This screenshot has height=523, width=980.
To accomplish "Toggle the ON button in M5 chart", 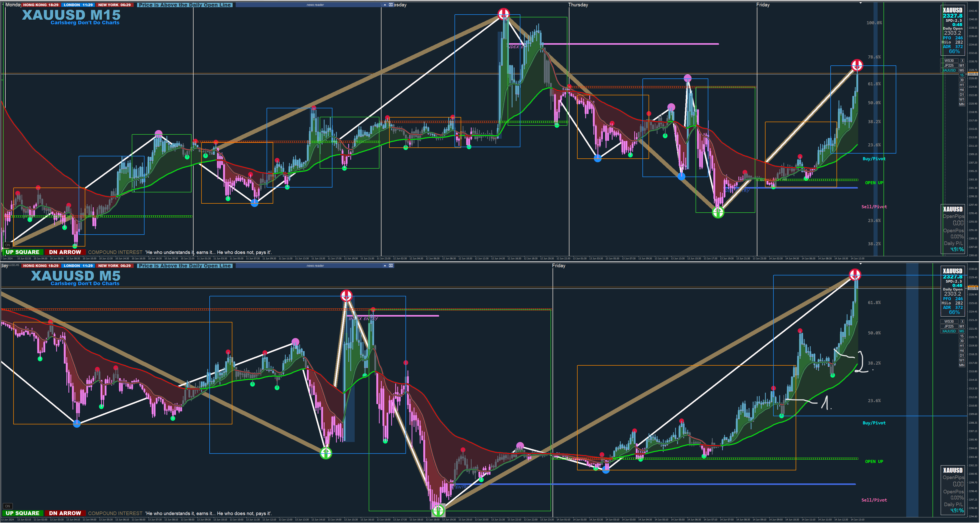I will coord(8,506).
